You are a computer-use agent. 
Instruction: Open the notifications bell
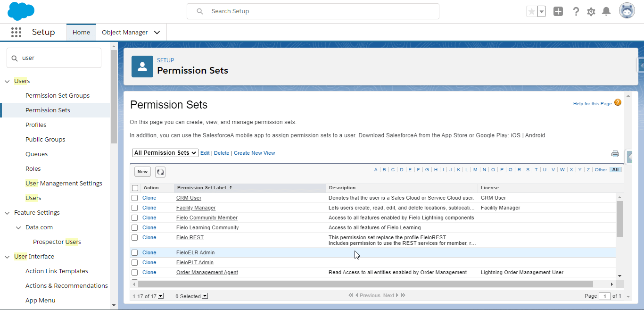click(606, 11)
